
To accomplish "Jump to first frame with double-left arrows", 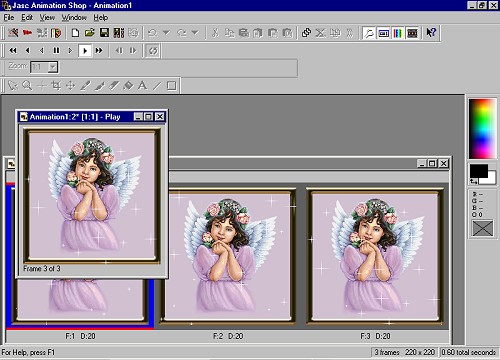I will 13,51.
